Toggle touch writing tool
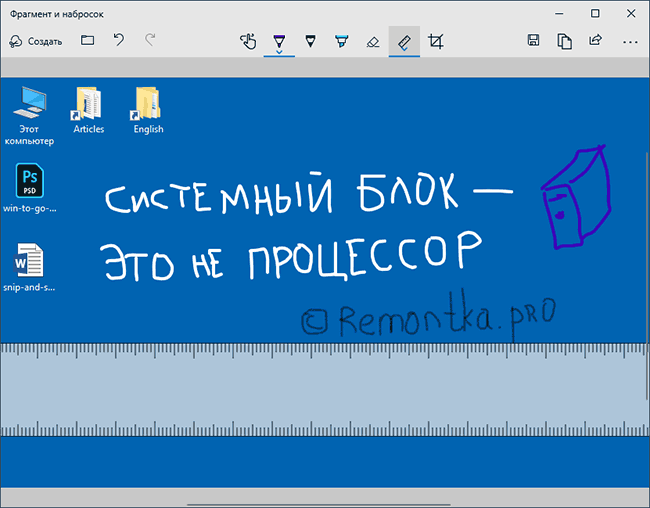 [248, 41]
